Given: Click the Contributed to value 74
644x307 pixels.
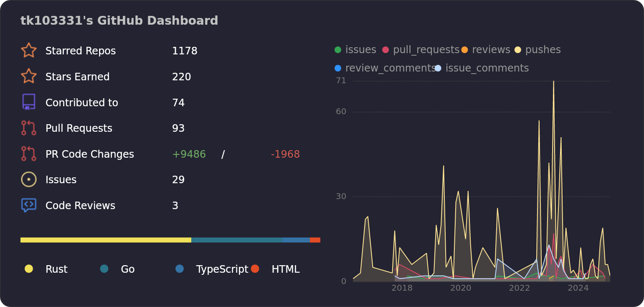Looking at the screenshot, I should pos(178,103).
